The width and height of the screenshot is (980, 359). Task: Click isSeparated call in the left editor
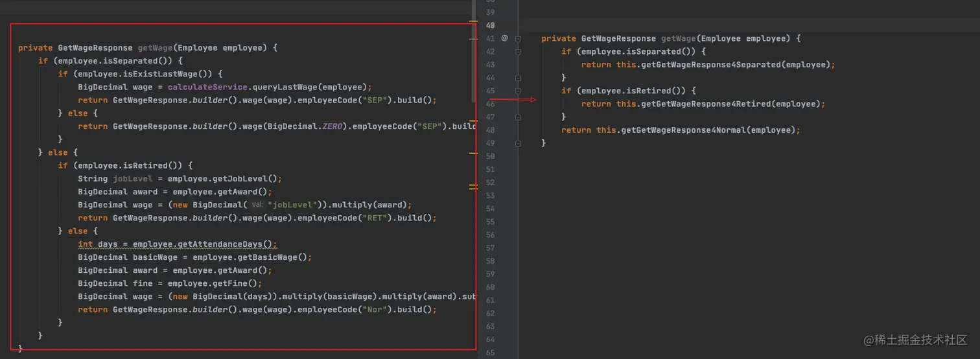coord(130,61)
